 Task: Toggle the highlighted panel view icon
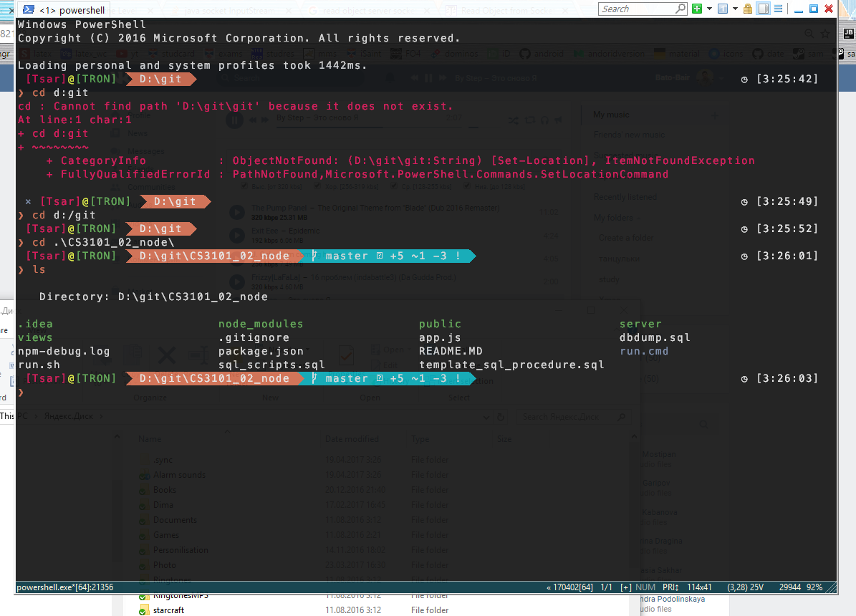(764, 9)
